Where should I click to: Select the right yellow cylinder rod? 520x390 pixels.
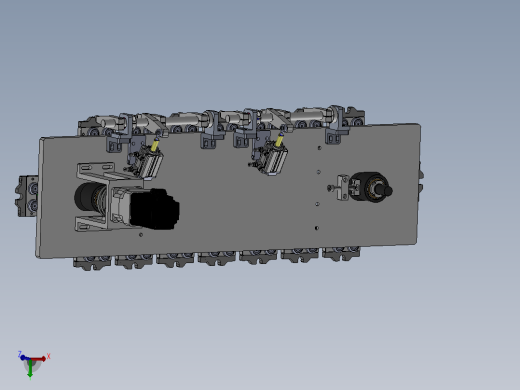[279, 140]
